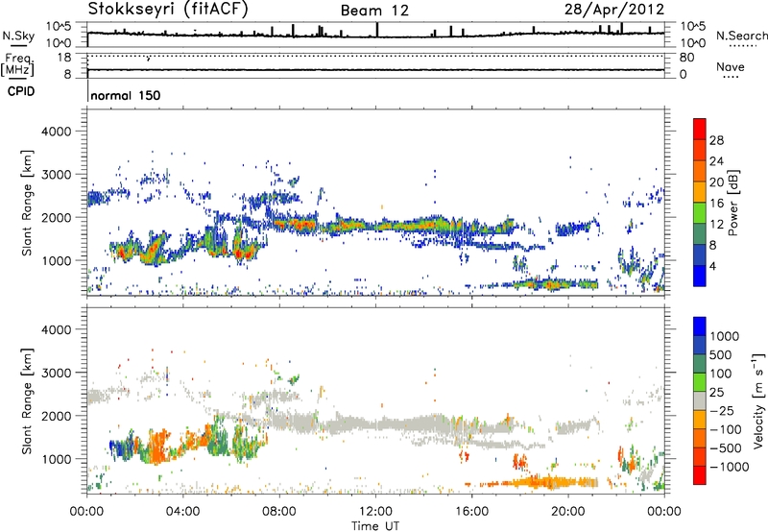Click the 1000 velocity colorbar tick label

(725, 336)
